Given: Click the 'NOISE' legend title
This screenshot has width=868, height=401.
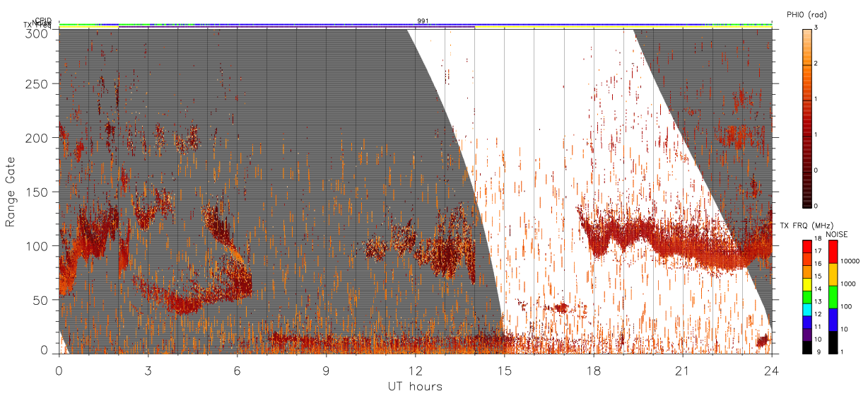Looking at the screenshot, I should (x=837, y=234).
